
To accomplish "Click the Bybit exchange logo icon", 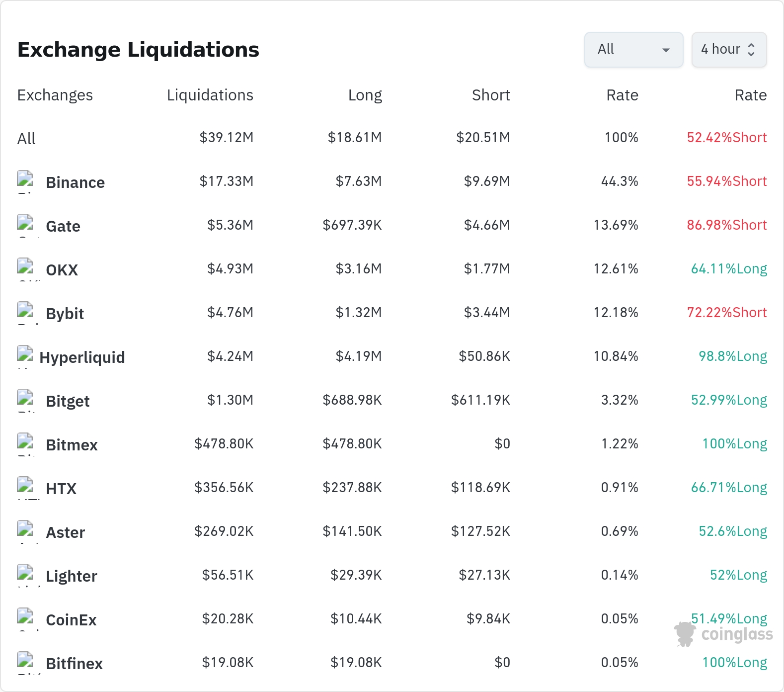I will tap(25, 313).
